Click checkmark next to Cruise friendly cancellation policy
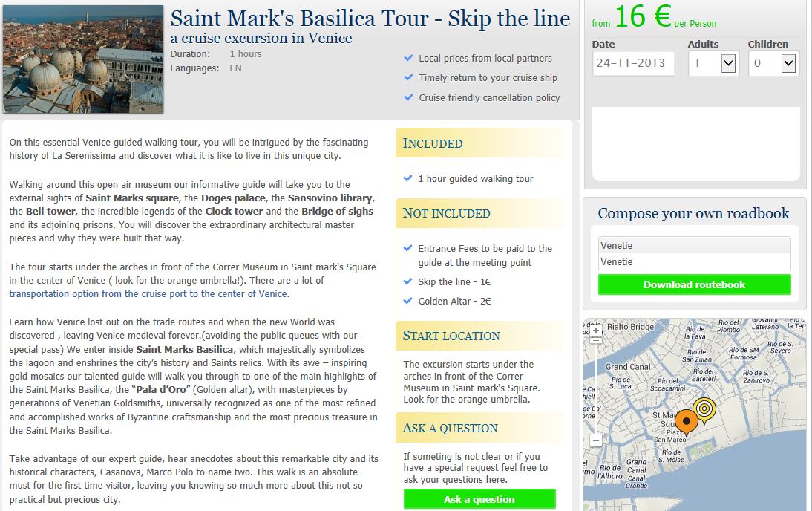Viewport: 812px width, 511px height. 408,97
